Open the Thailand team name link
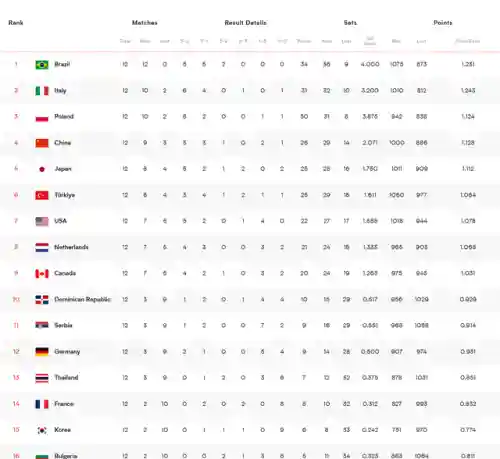The image size is (500, 459). coord(66,378)
